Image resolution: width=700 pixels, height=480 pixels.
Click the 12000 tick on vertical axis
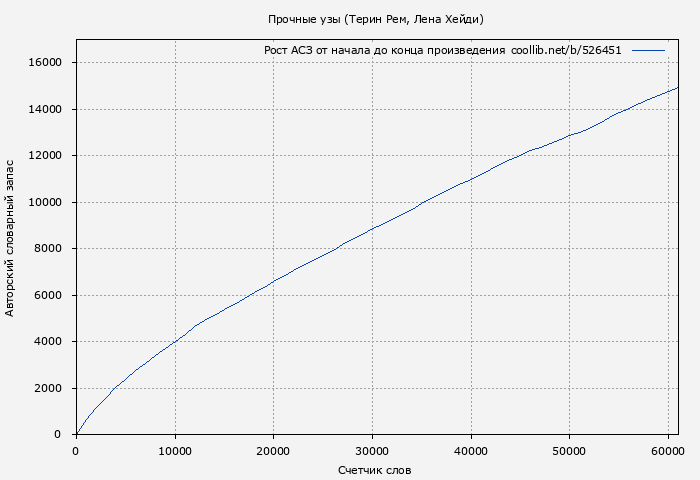[x=46, y=156]
